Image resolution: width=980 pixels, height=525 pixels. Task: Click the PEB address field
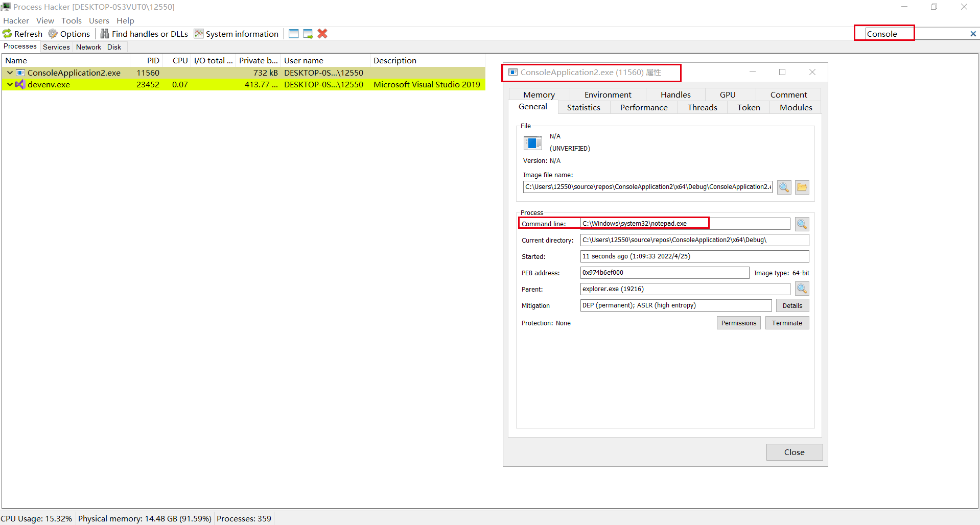coord(665,273)
